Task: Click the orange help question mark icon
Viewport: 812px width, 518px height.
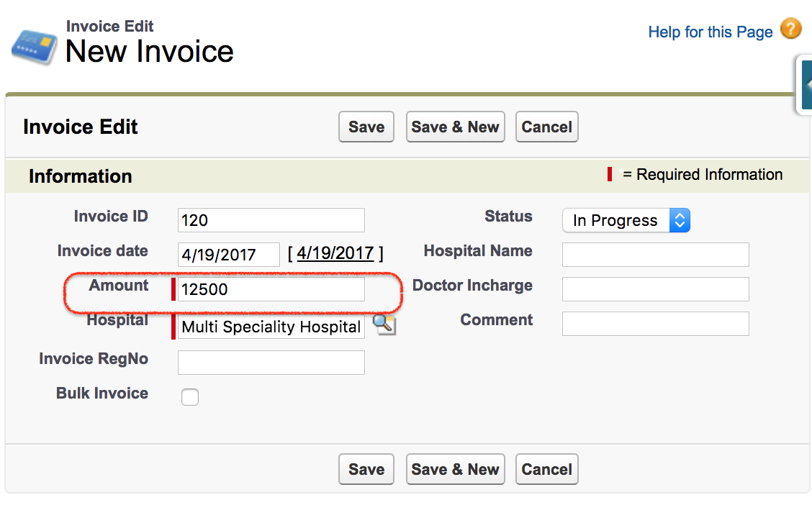Action: click(x=791, y=29)
